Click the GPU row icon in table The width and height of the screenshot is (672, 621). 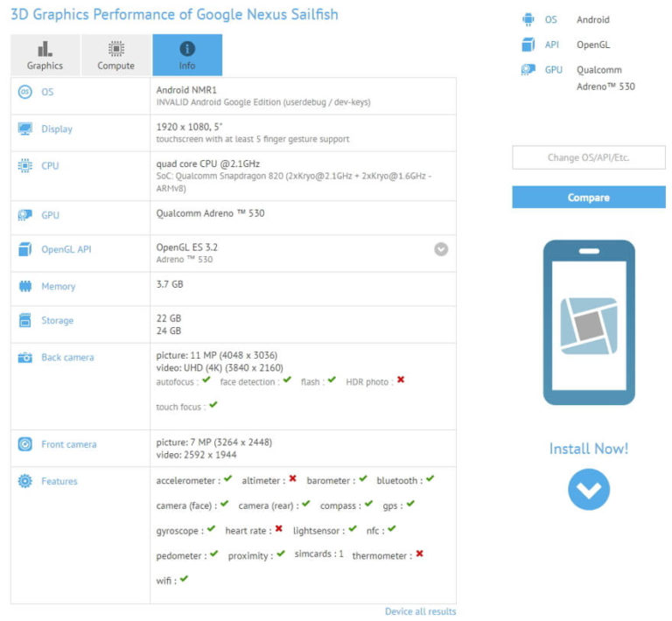pos(24,215)
